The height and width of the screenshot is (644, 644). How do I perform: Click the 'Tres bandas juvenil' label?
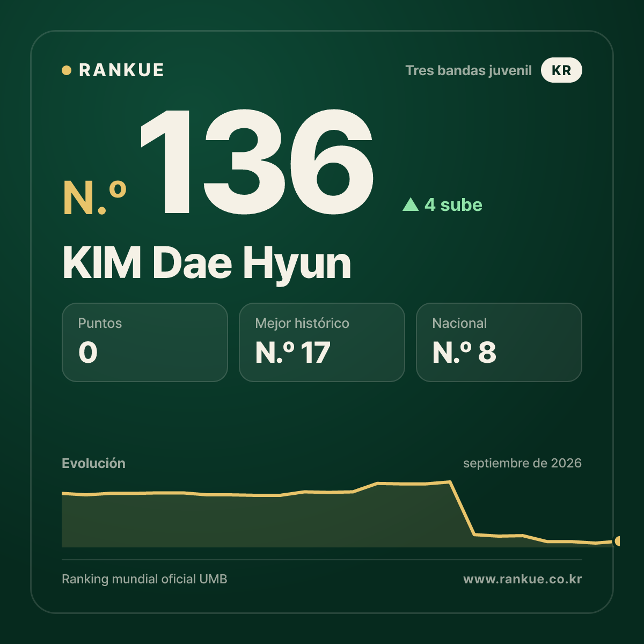click(x=469, y=71)
